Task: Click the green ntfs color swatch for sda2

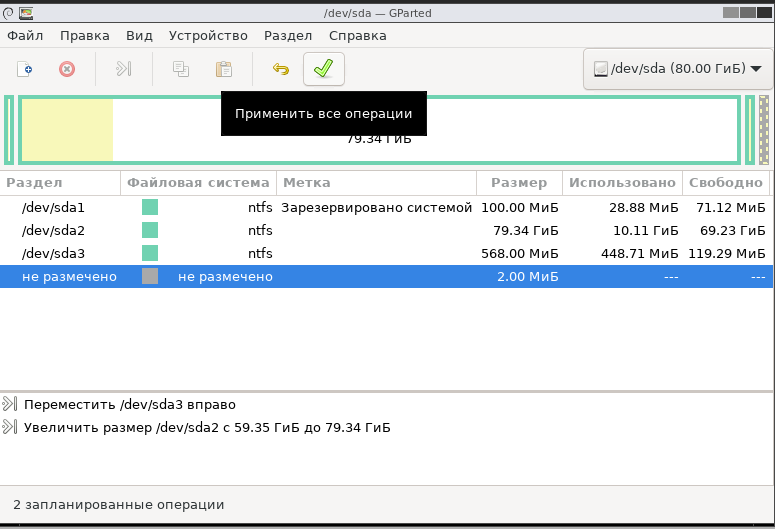Action: pyautogui.click(x=150, y=230)
